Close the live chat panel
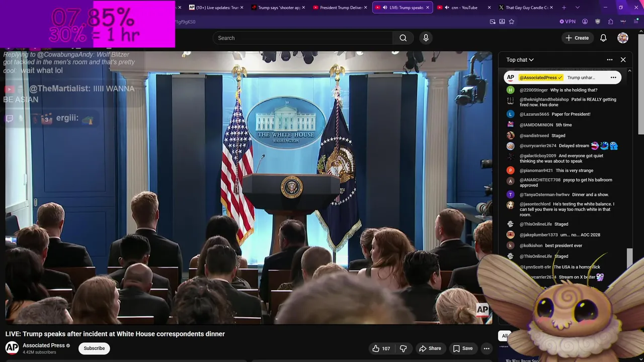This screenshot has width=644, height=362. pyautogui.click(x=623, y=60)
